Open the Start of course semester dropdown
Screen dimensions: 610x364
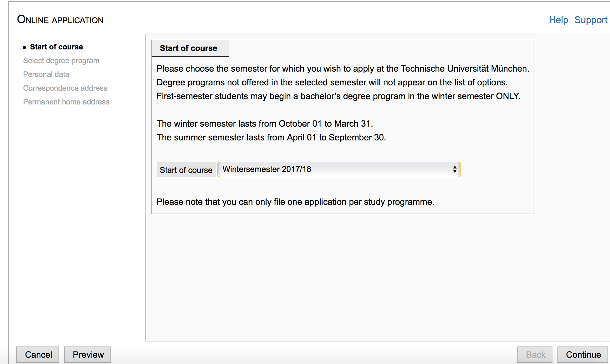339,169
